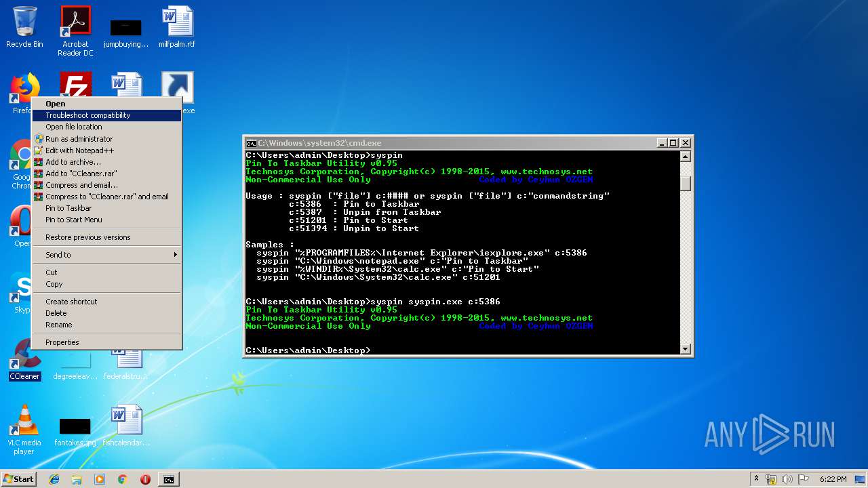Viewport: 868px width, 488px height.
Task: Switch to cmd.exe taskbar button
Action: click(168, 479)
